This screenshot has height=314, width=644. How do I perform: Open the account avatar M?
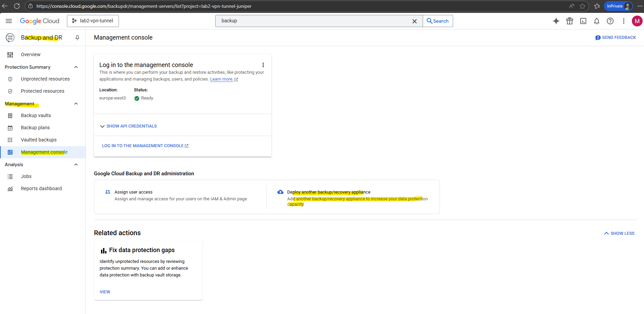tap(637, 21)
